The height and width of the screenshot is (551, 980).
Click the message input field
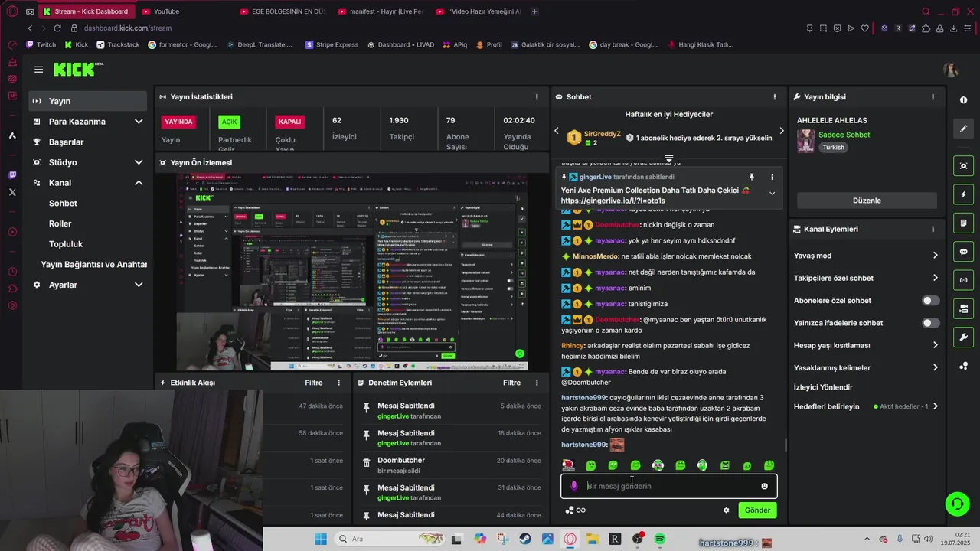[x=670, y=486]
